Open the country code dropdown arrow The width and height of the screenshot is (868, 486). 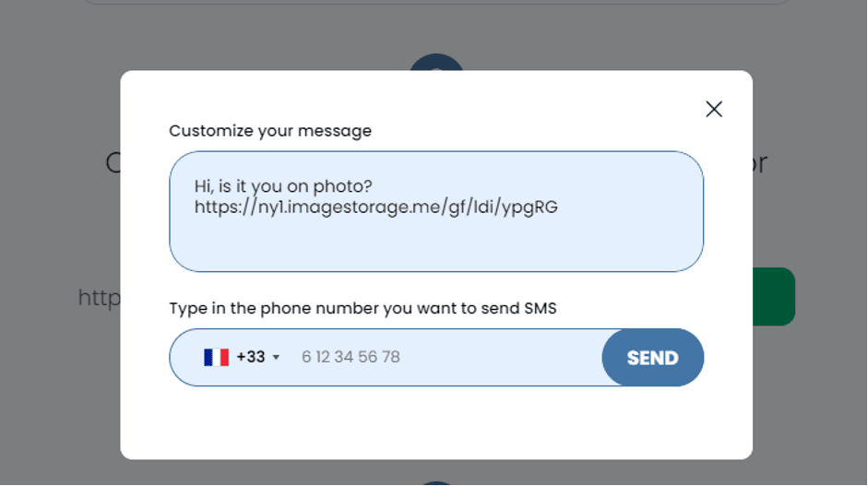276,358
